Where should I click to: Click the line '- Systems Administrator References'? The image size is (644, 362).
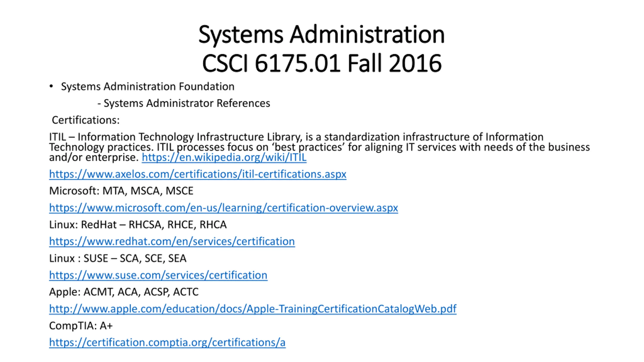pyautogui.click(x=184, y=103)
